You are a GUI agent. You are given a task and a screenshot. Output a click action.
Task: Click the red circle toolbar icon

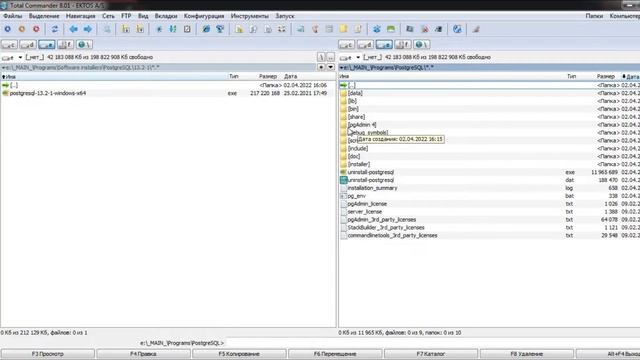pyautogui.click(x=36, y=29)
